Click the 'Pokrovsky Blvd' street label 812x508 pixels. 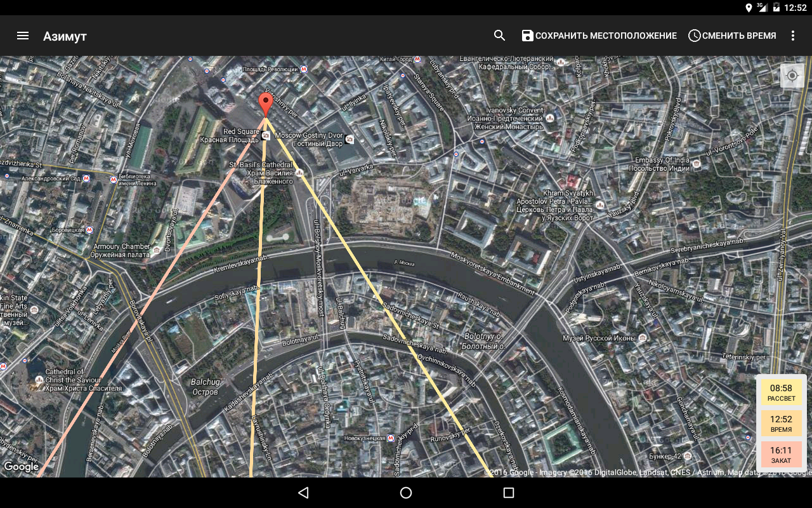672,119
